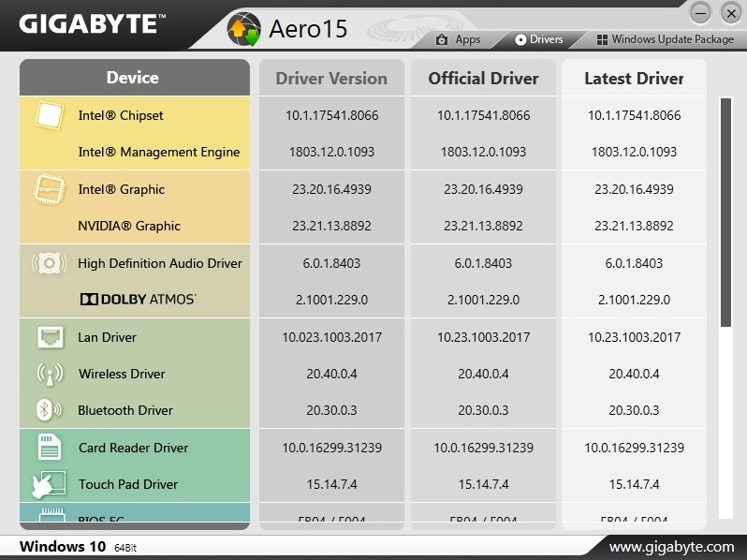747x560 pixels.
Task: Click the Intel Graphic chip icon
Action: 48,188
